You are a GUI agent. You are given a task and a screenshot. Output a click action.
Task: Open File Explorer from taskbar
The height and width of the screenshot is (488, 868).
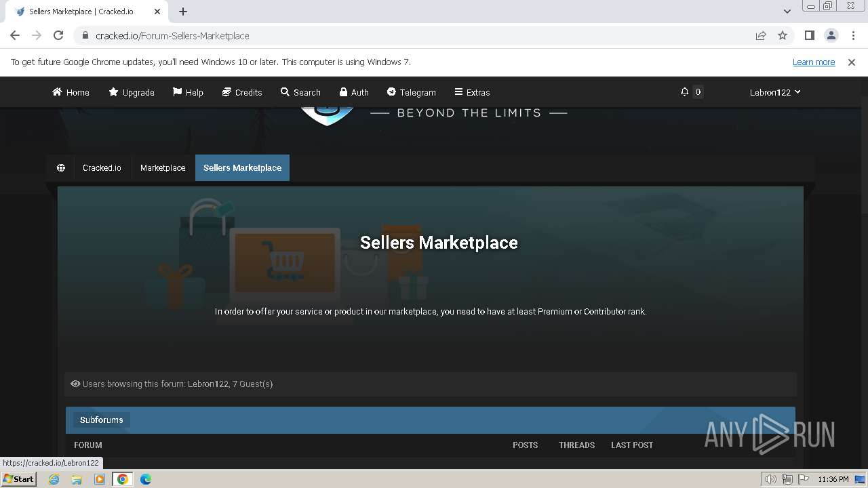point(77,479)
